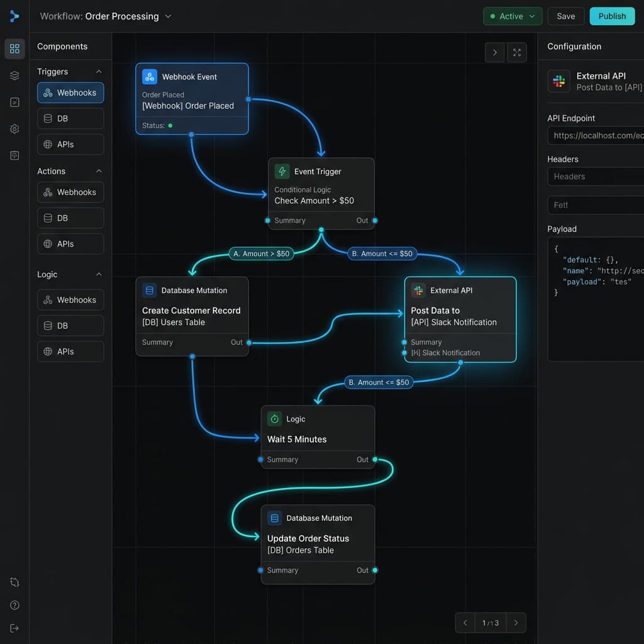Click the Save button
Screen dimensions: 644x644
click(566, 16)
